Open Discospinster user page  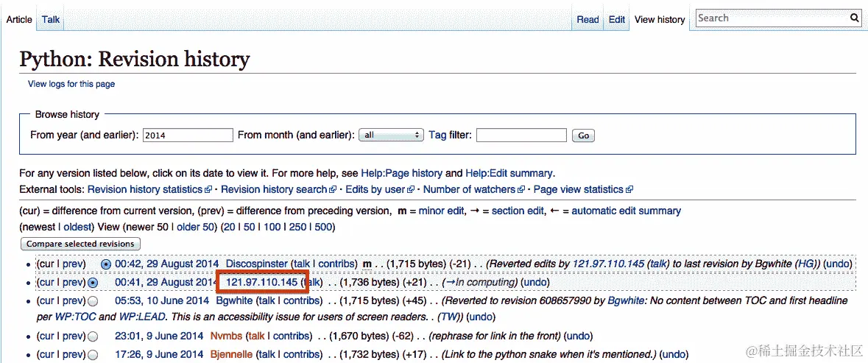(257, 264)
